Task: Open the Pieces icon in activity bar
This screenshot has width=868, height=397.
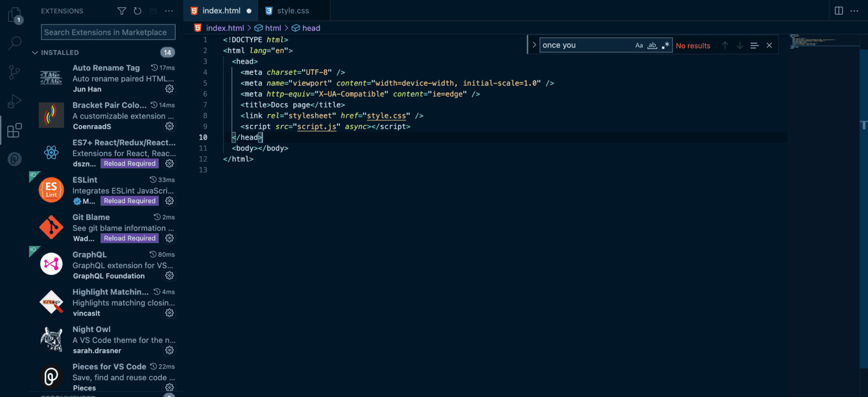Action: pos(15,159)
